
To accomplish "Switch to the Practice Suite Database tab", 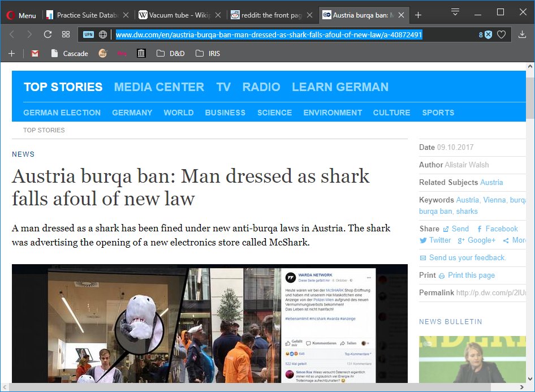I will point(88,15).
